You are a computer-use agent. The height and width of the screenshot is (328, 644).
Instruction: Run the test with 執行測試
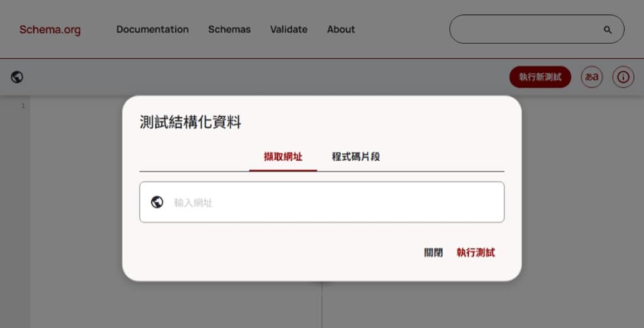click(475, 253)
